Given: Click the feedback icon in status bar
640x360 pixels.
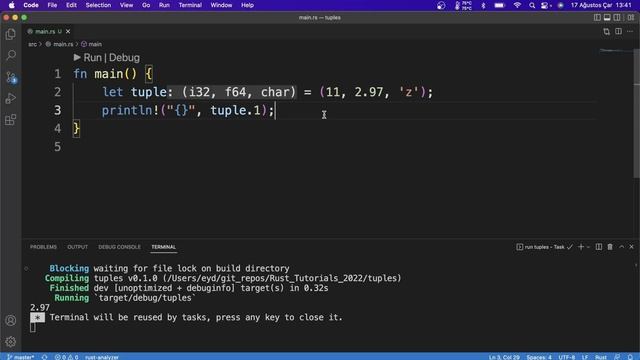Looking at the screenshot, I should tap(617, 357).
